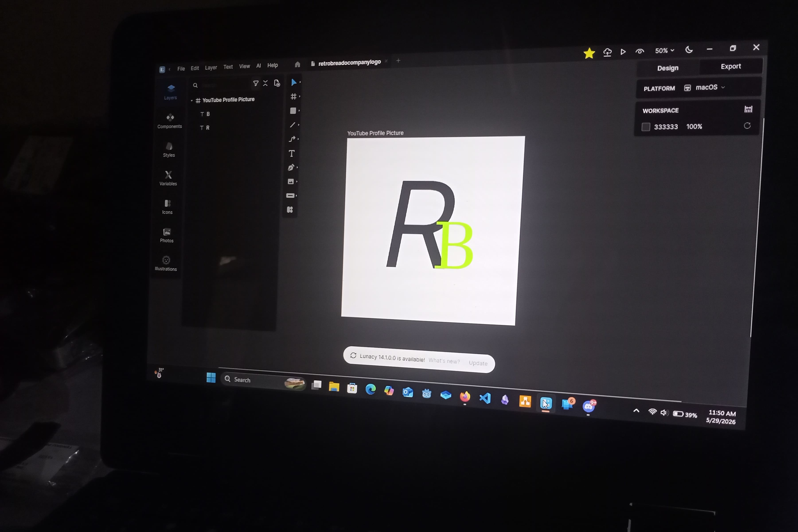Toggle dark mode with the moon icon
Image resolution: width=798 pixels, height=532 pixels.
(689, 50)
